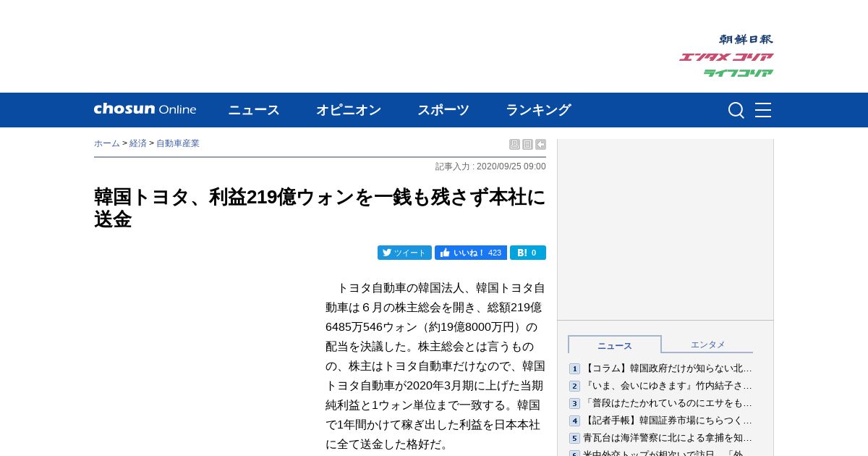Click the ranking number 4 badge

[x=574, y=421]
